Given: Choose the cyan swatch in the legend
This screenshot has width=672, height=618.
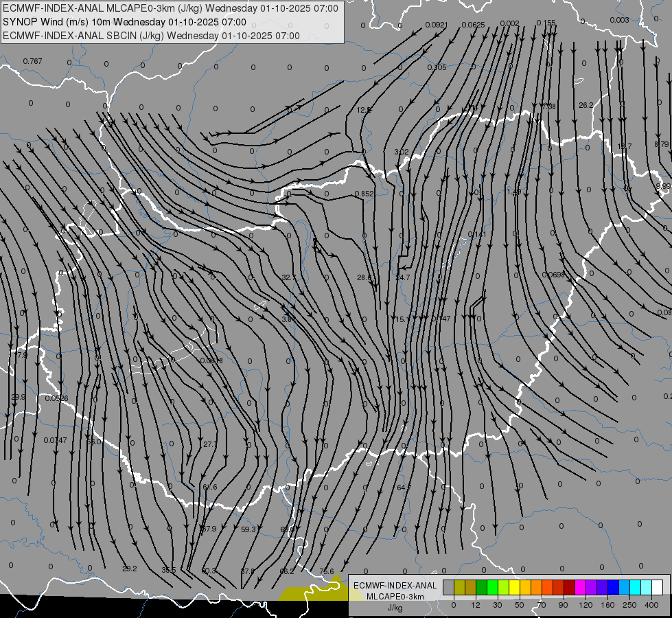Looking at the screenshot, I should click(x=636, y=587).
